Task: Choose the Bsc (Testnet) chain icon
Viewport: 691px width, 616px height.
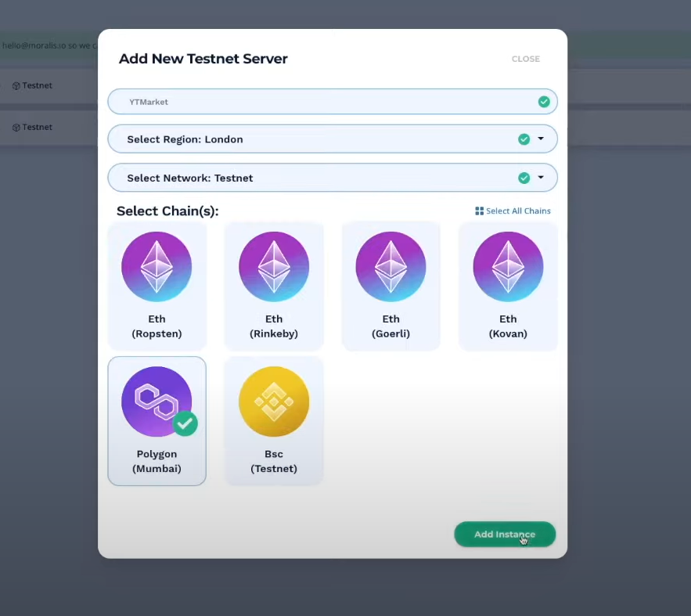Action: pos(274,402)
